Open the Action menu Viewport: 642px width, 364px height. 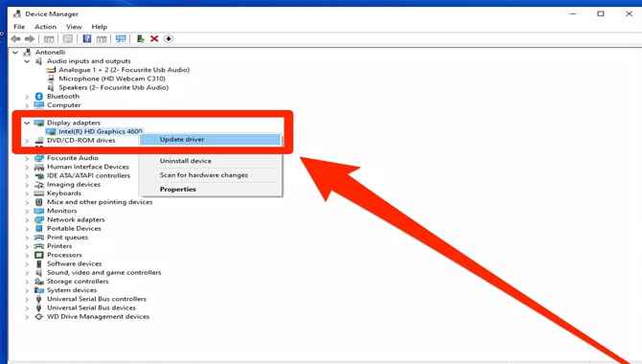click(45, 27)
